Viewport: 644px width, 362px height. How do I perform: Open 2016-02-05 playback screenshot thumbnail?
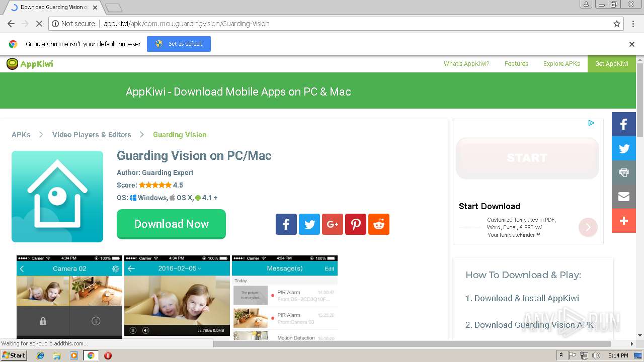[x=177, y=297]
